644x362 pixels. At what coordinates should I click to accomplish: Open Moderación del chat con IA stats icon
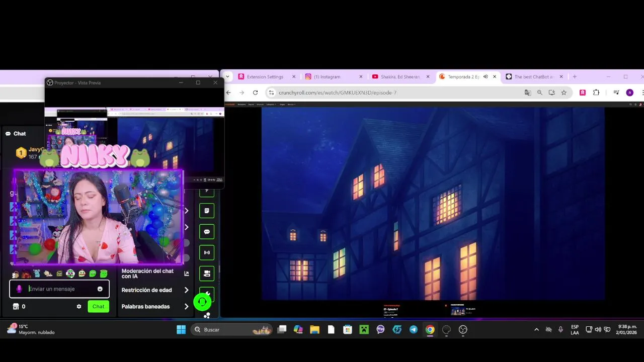pyautogui.click(x=186, y=274)
